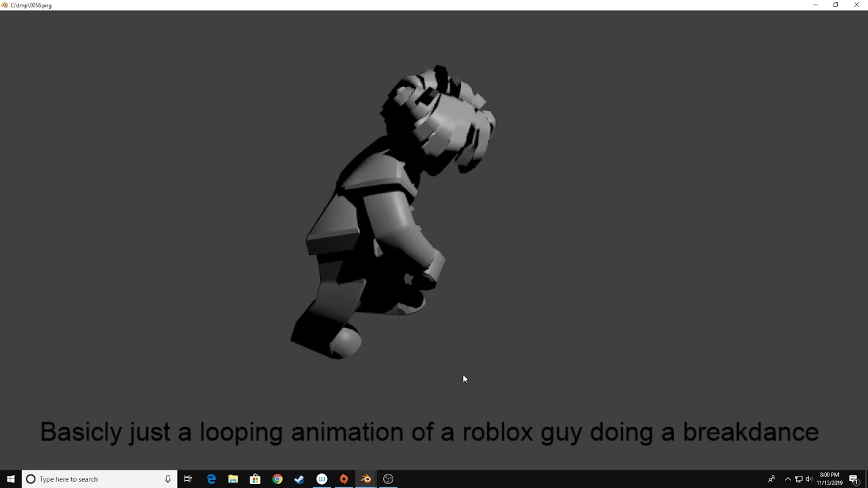Image resolution: width=868 pixels, height=488 pixels.
Task: Click the Show desktop sliver at the taskbar edge
Action: pyautogui.click(x=867, y=479)
